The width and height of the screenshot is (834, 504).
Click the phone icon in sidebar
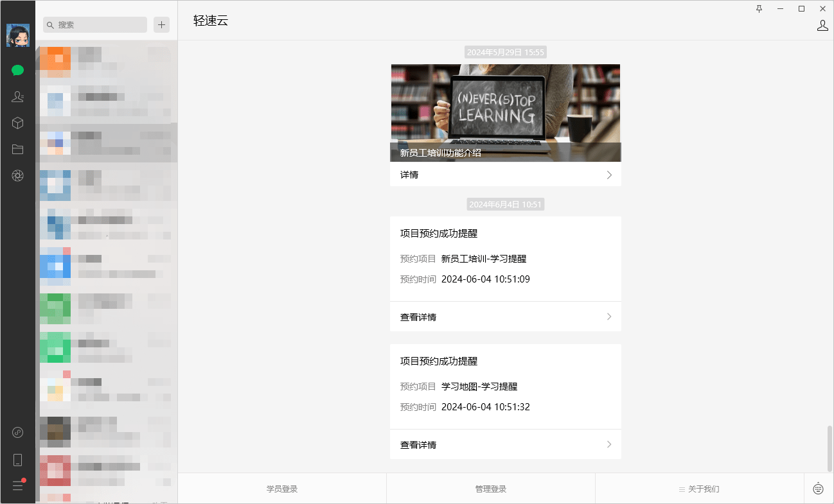(x=17, y=459)
